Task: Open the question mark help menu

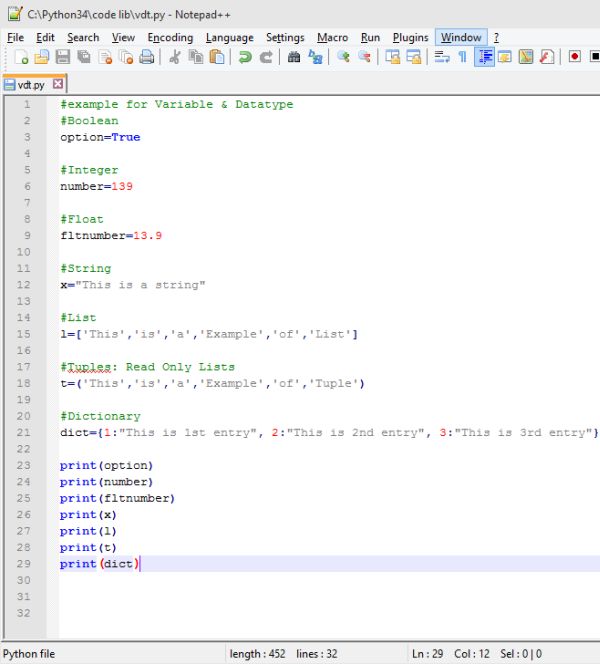Action: 496,38
